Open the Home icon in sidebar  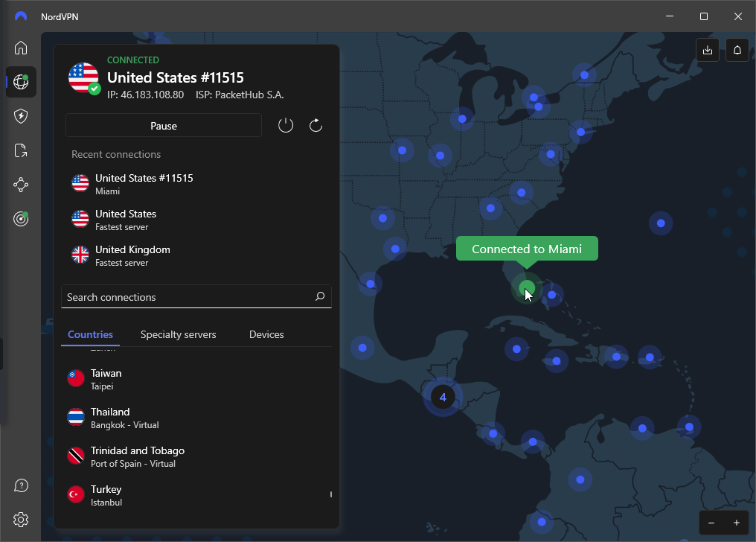click(21, 48)
